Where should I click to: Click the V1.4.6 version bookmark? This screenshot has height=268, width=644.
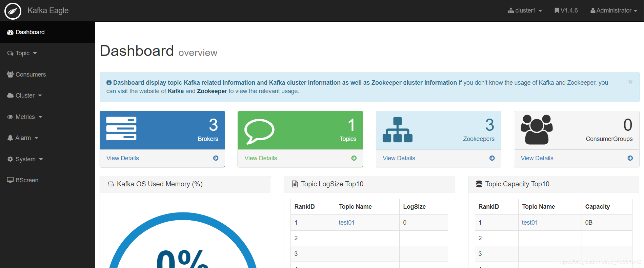(x=566, y=11)
